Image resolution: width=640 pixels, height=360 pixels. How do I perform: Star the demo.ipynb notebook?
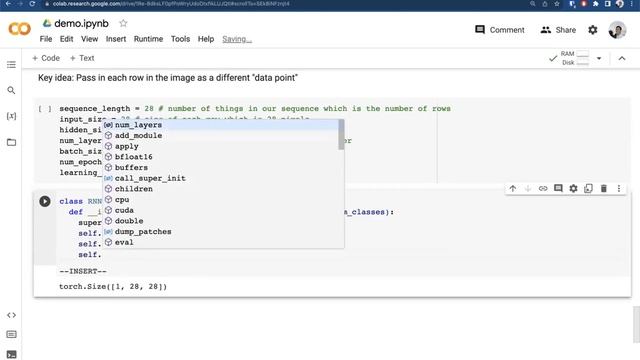[123, 23]
